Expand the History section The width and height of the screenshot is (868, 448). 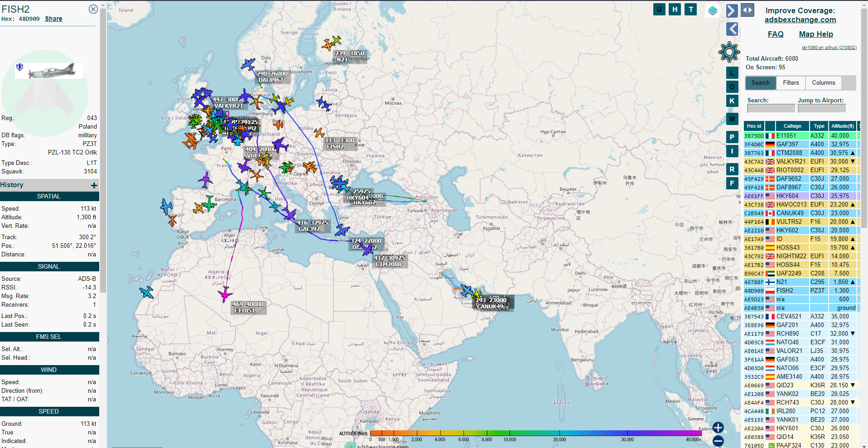tap(94, 185)
